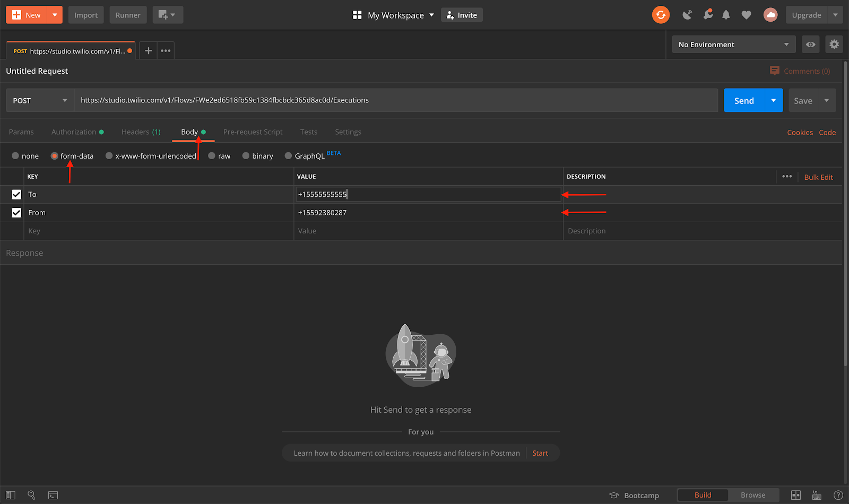Open the environment quick look eye icon

(811, 45)
